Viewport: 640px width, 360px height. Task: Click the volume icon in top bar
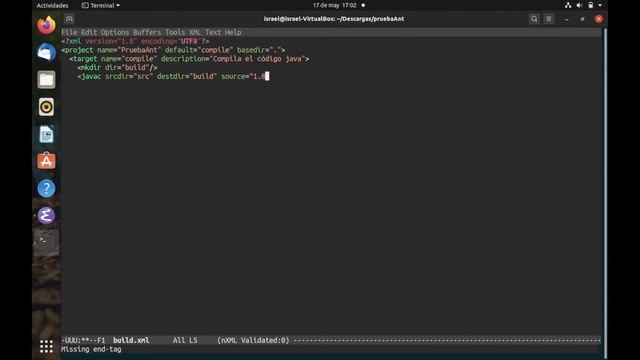579,5
